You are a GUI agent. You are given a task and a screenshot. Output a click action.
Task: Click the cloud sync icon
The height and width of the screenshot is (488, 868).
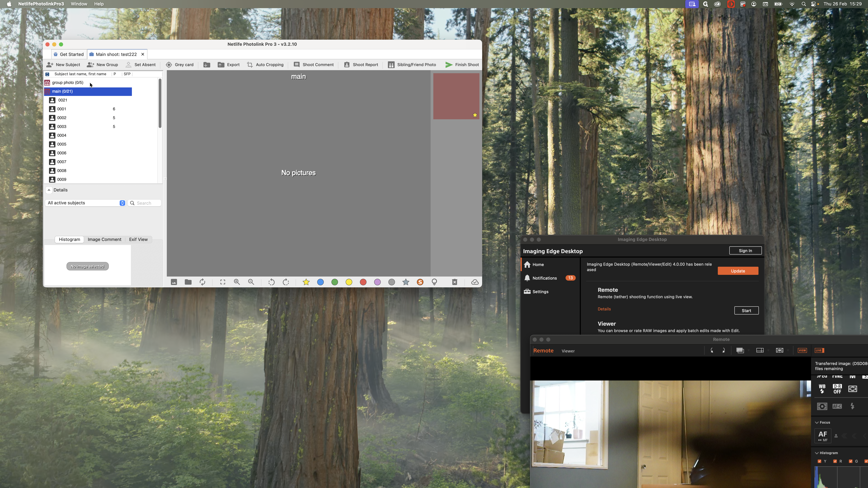tap(475, 282)
